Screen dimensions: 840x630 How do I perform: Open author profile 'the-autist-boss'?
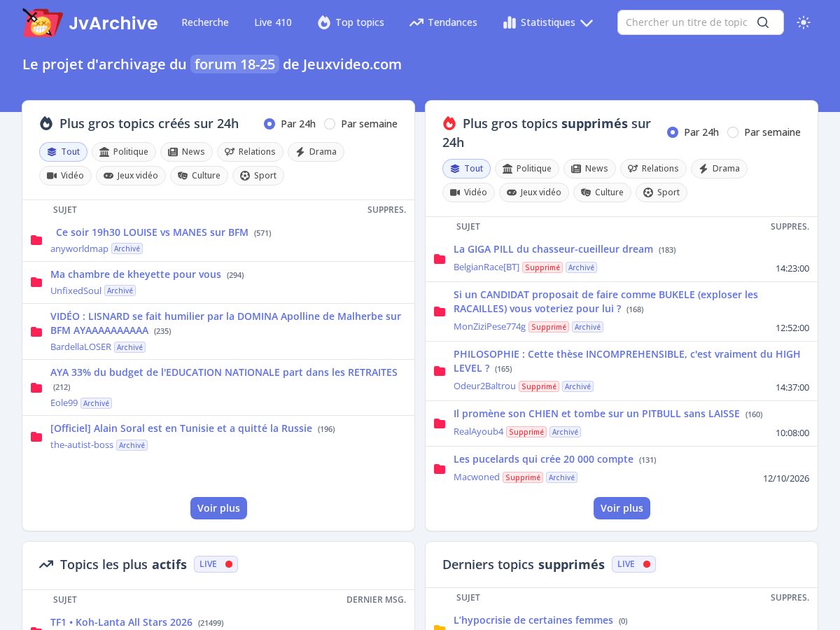(82, 445)
